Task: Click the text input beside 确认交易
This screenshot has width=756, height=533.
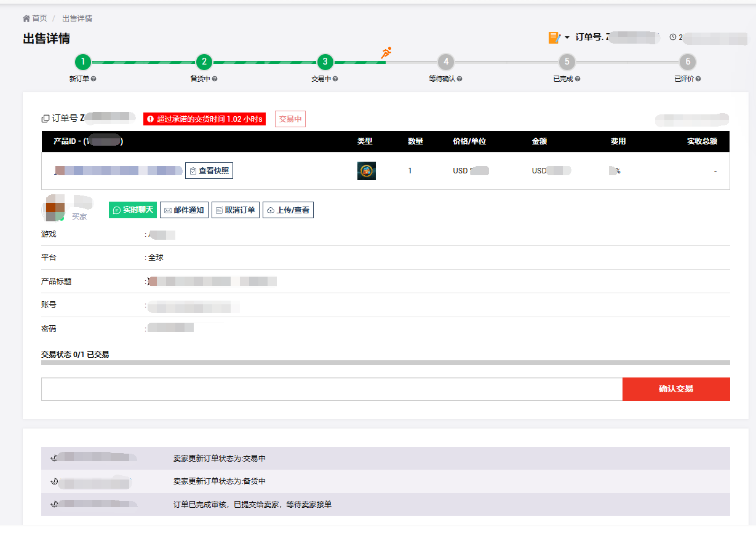Action: point(332,389)
